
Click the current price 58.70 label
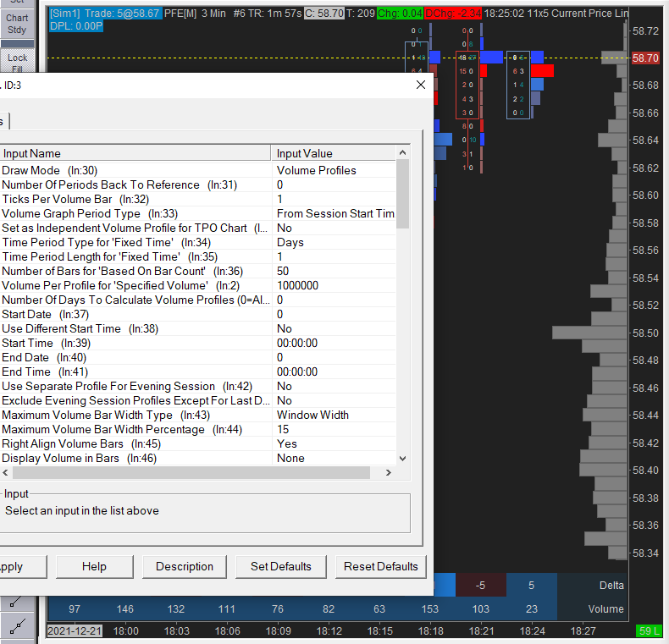pyautogui.click(x=645, y=58)
